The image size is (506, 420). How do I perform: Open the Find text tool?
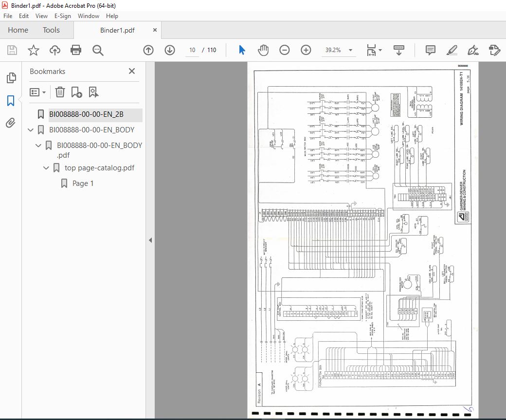coord(98,50)
